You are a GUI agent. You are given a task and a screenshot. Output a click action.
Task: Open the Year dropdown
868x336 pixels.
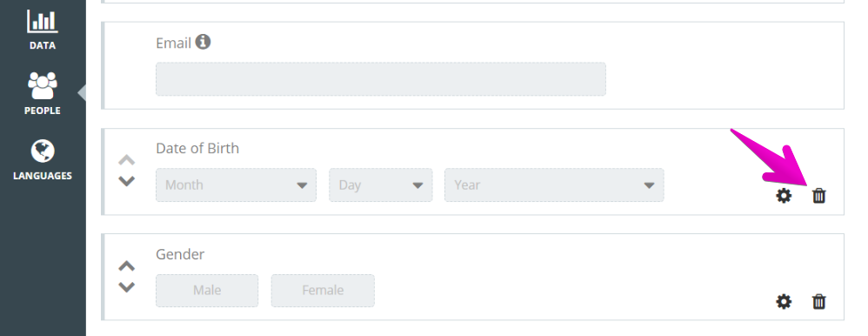coord(554,185)
